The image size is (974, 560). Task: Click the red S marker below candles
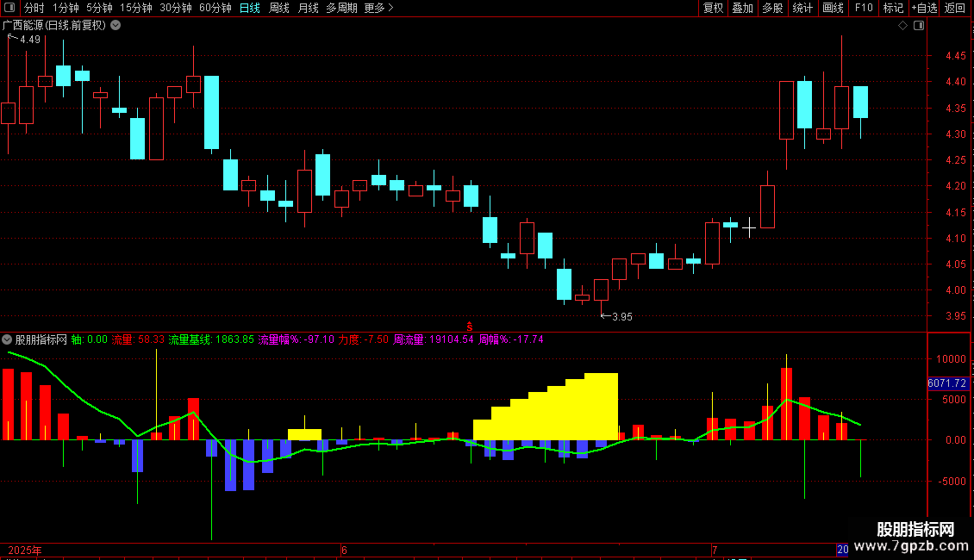tap(470, 327)
